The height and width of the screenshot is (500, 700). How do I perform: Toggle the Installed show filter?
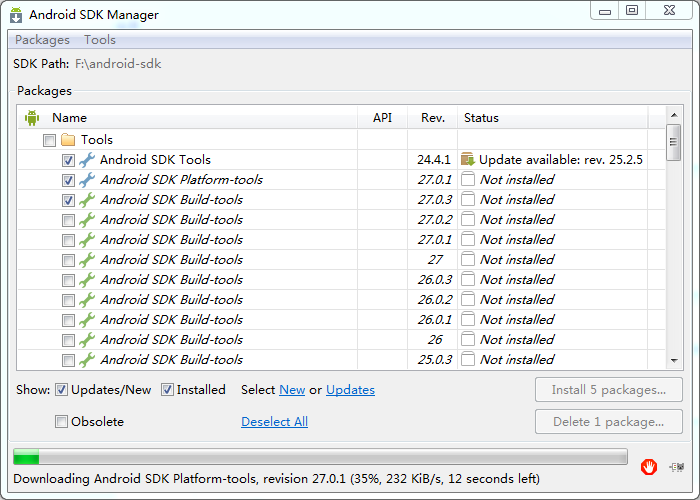point(167,390)
